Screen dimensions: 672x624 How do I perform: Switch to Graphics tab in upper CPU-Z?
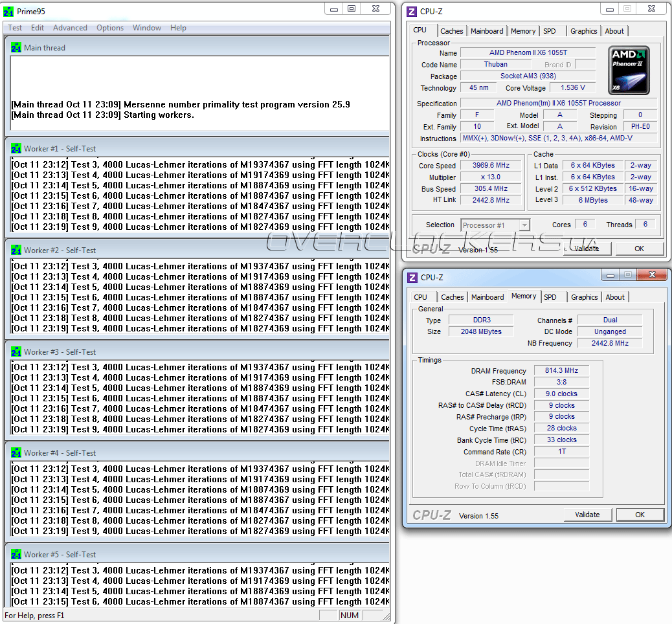583,31
